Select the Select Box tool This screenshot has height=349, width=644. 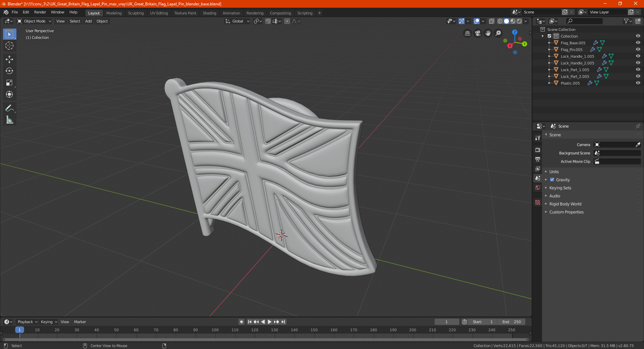pos(9,34)
